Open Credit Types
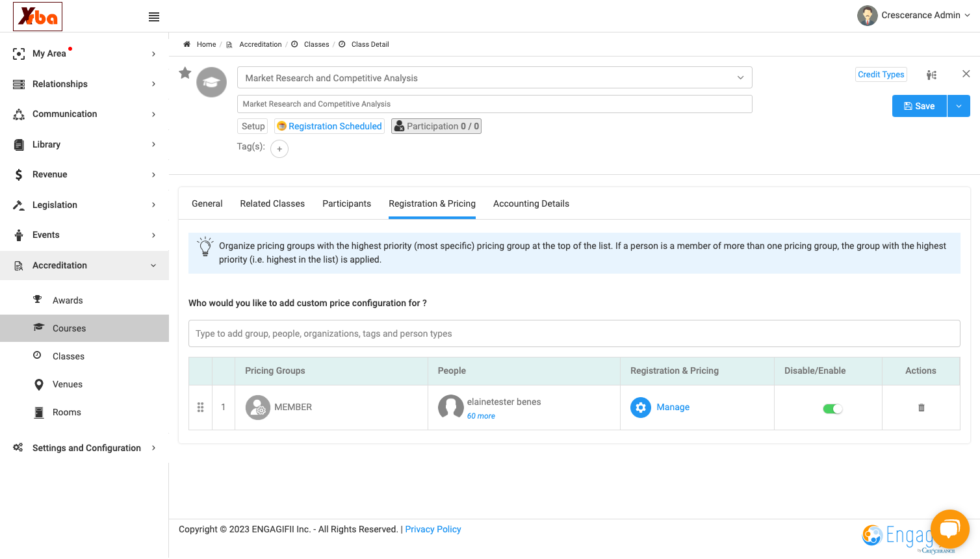Screen dimensions: 980x559 (881, 75)
